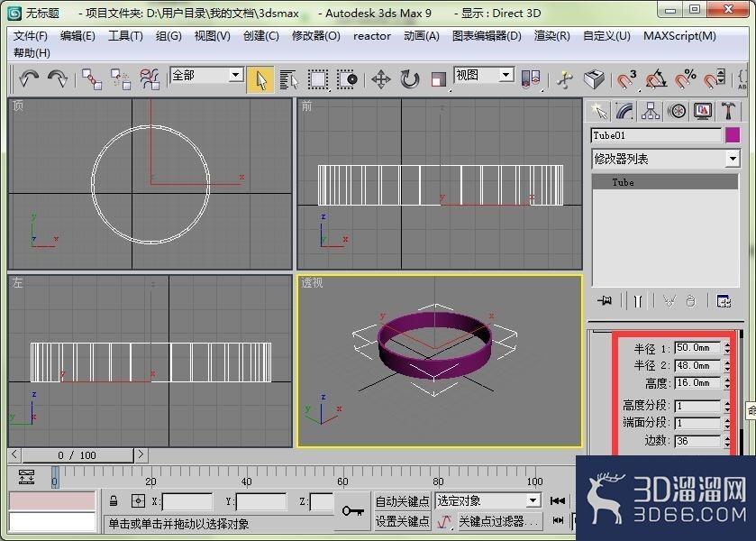
Task: Click the 关键点过滤器 button
Action: click(x=499, y=521)
